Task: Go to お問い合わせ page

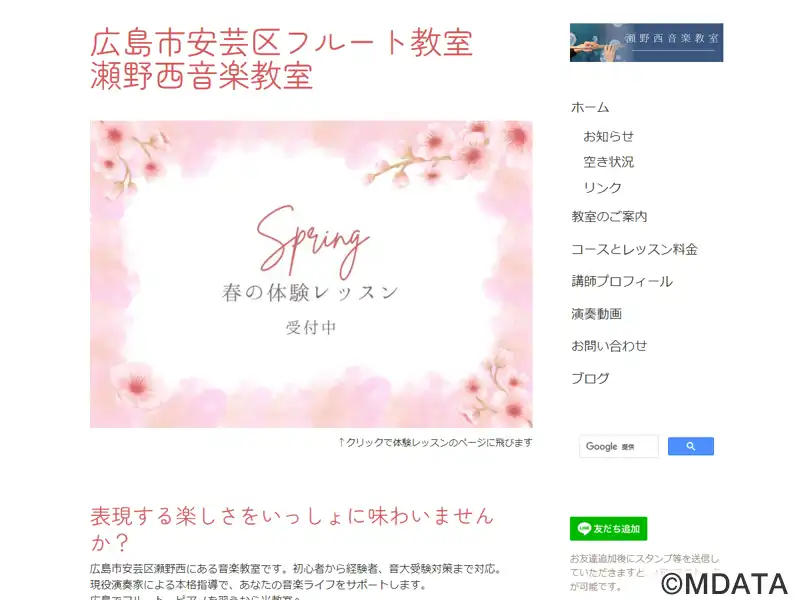Action: click(609, 346)
